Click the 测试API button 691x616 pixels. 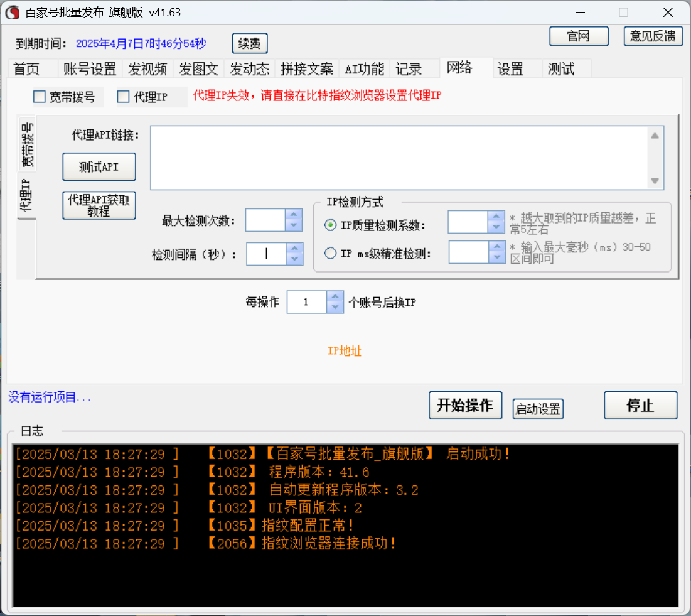(99, 166)
